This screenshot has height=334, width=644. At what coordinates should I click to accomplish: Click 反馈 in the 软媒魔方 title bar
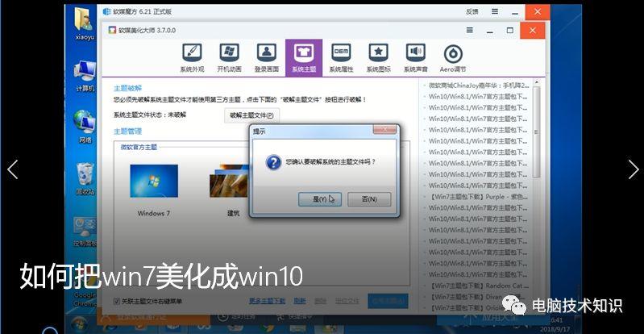tap(472, 11)
